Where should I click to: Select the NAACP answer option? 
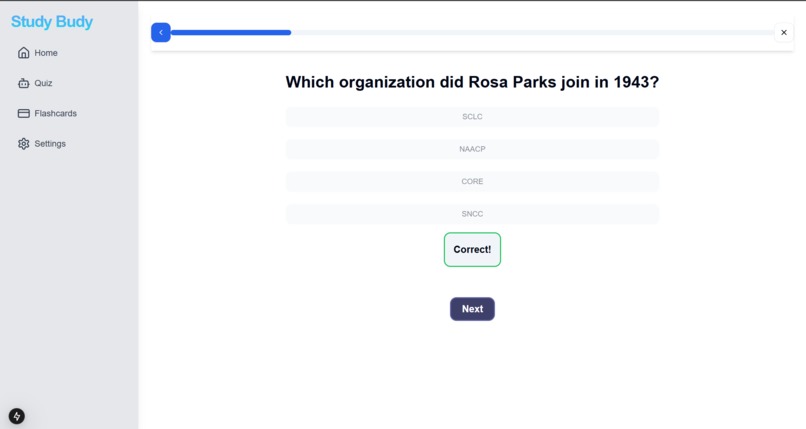472,149
